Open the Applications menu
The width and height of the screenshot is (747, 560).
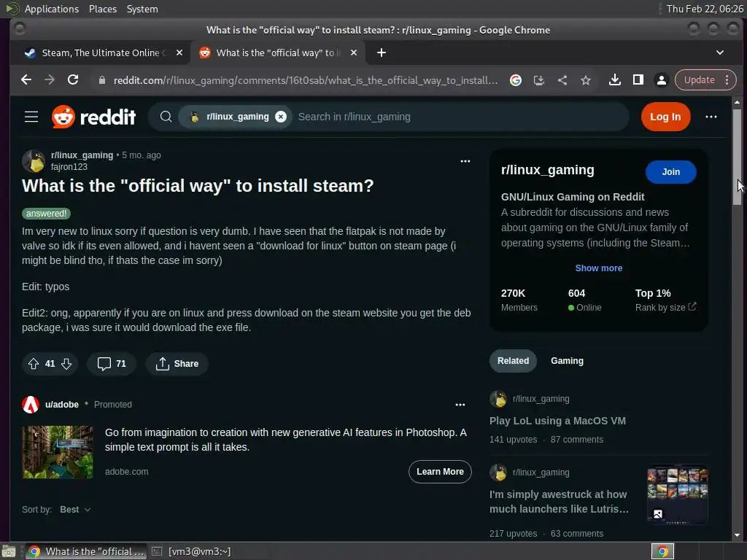click(52, 9)
